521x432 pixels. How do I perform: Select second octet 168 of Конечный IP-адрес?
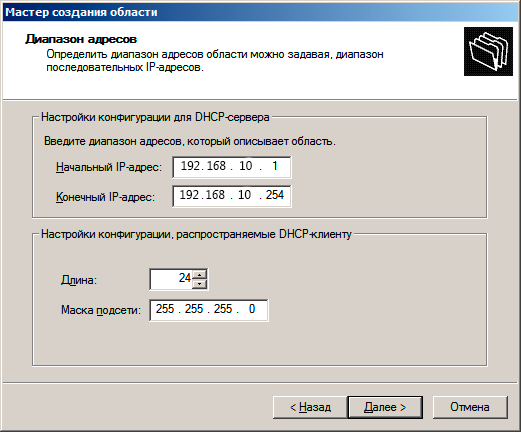pos(215,195)
